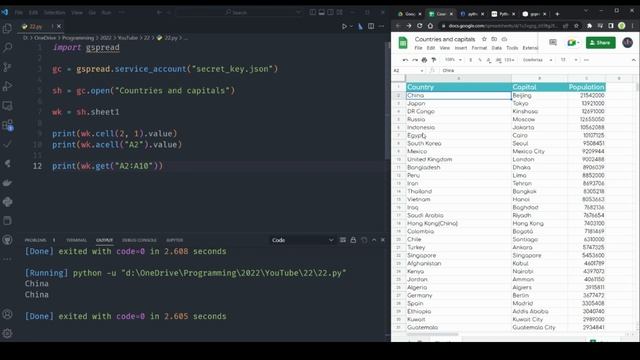Switch to the Jupyter panel tab

click(x=174, y=240)
